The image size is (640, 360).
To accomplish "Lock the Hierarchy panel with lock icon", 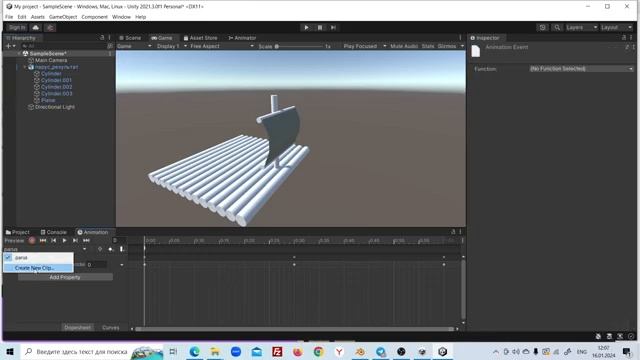I will [102, 38].
